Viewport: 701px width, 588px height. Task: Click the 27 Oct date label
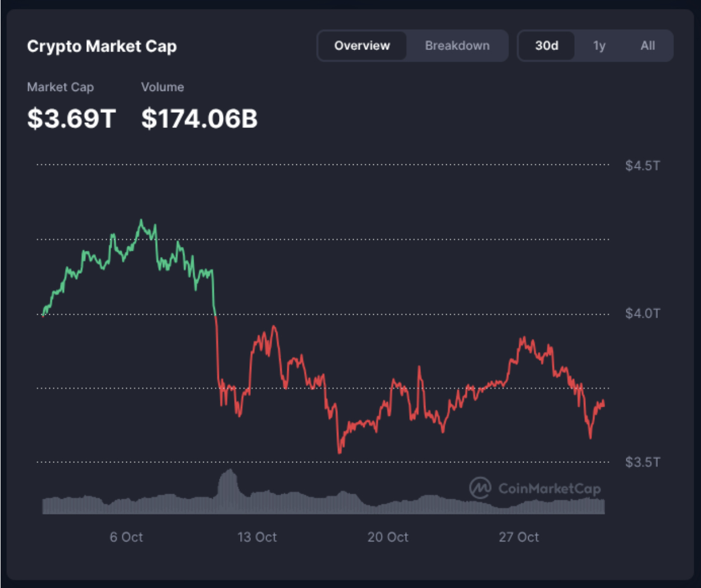519,537
